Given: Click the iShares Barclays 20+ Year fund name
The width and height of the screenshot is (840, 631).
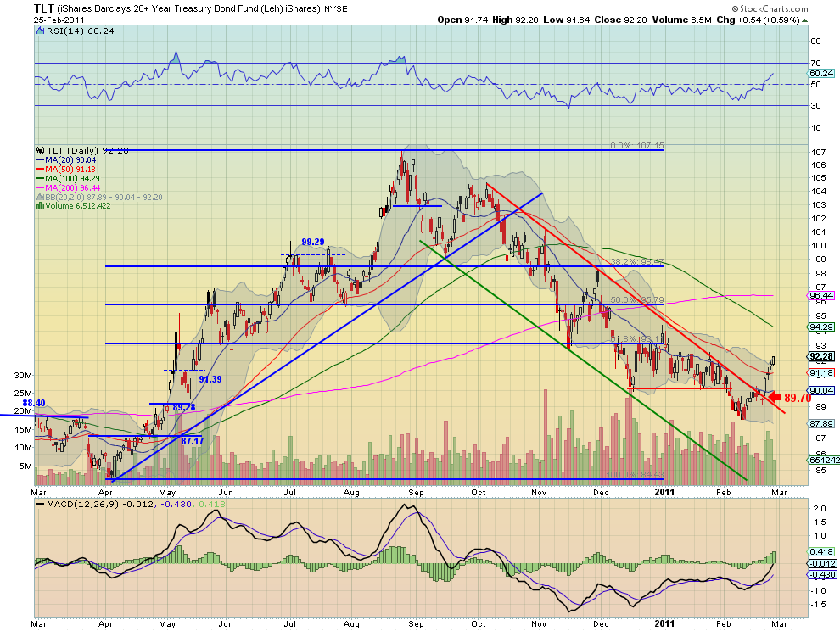Looking at the screenshot, I should coord(188,8).
